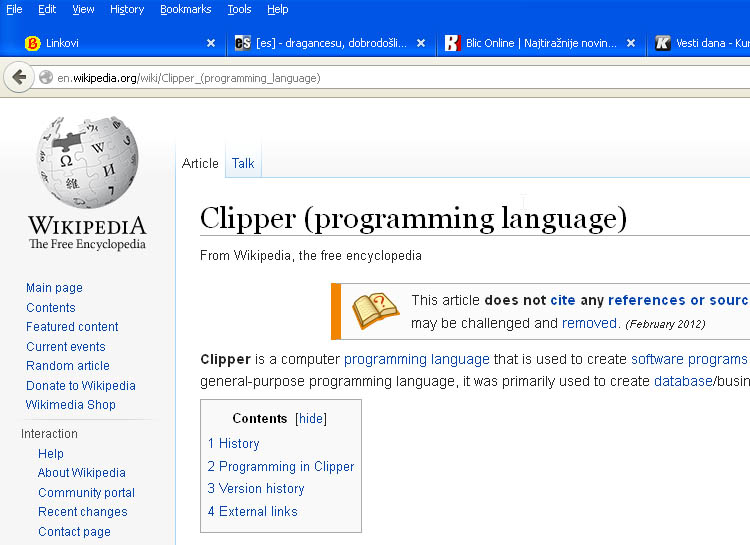This screenshot has height=545, width=750.
Task: Click the Vesti dana tab favicon
Action: click(662, 43)
